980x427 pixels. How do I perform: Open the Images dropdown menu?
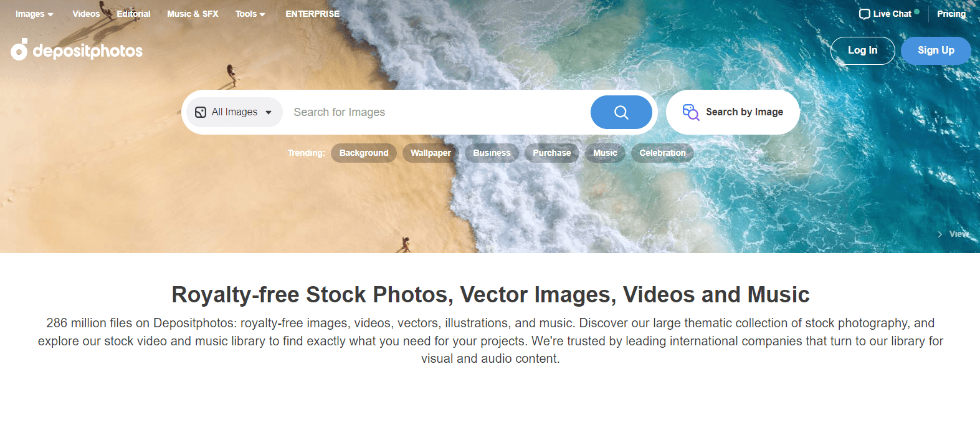pyautogui.click(x=34, y=14)
